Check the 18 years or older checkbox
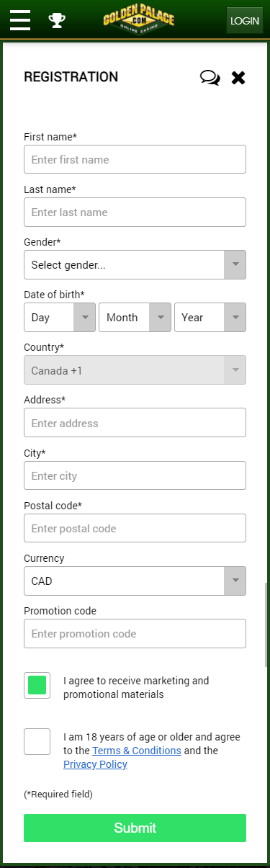270x868 pixels. point(37,741)
